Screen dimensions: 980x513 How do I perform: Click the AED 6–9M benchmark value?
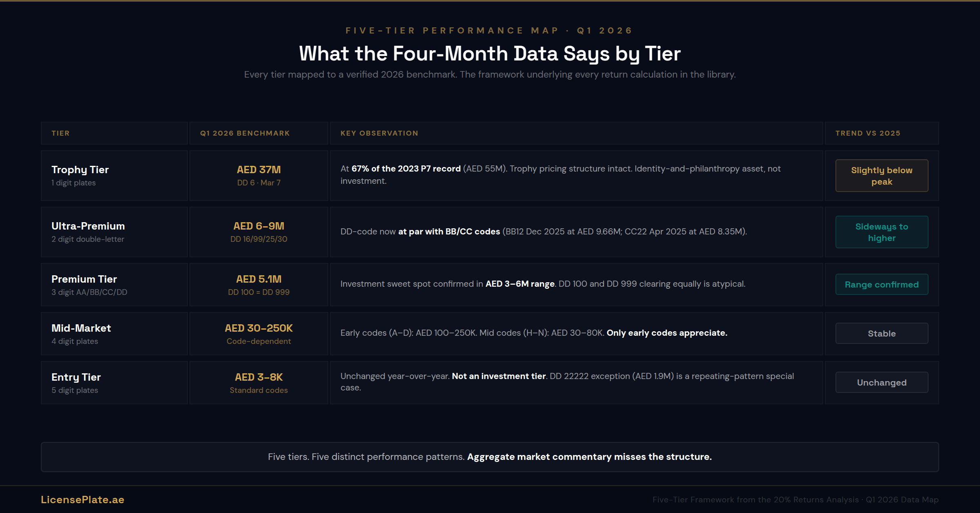pos(259,226)
